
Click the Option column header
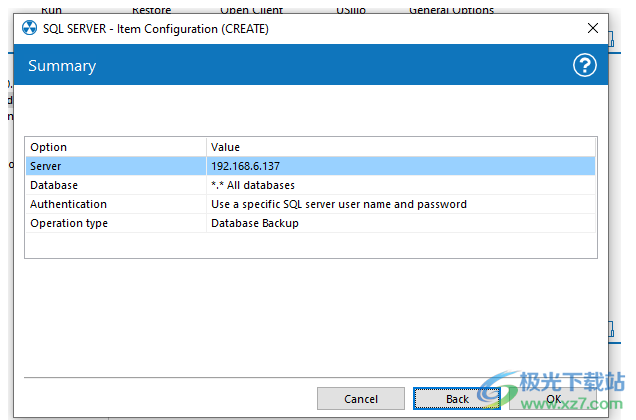(x=116, y=147)
